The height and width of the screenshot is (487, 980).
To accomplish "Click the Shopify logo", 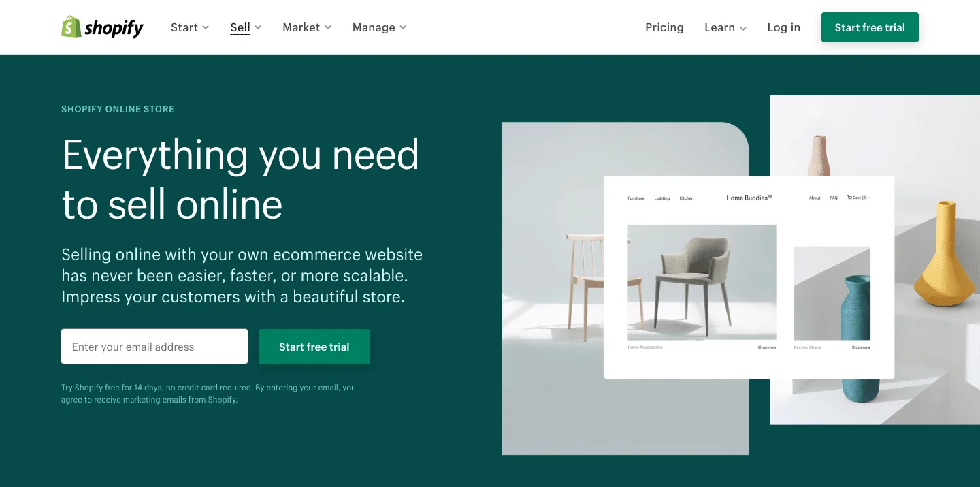I will pyautogui.click(x=102, y=27).
